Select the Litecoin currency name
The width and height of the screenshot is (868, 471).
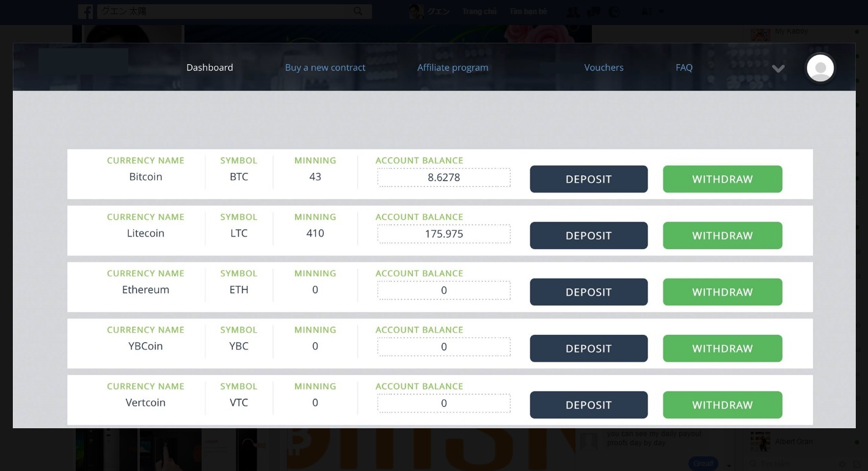coord(145,233)
